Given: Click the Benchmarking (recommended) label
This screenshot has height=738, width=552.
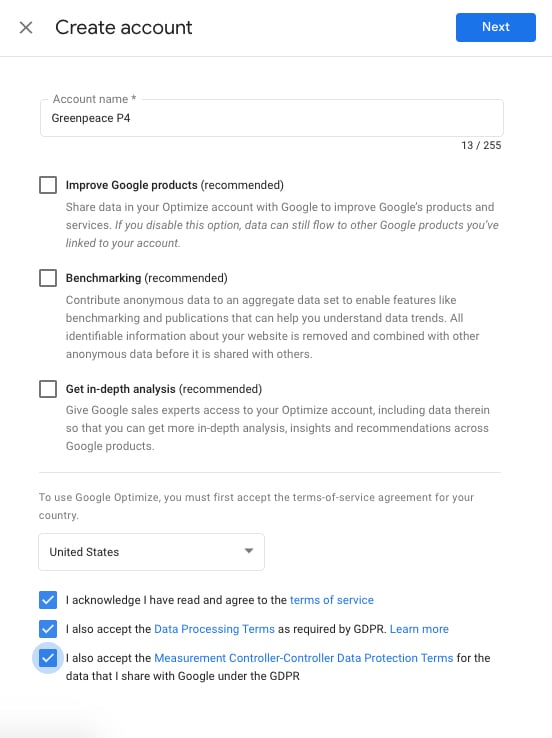Looking at the screenshot, I should [x=146, y=278].
